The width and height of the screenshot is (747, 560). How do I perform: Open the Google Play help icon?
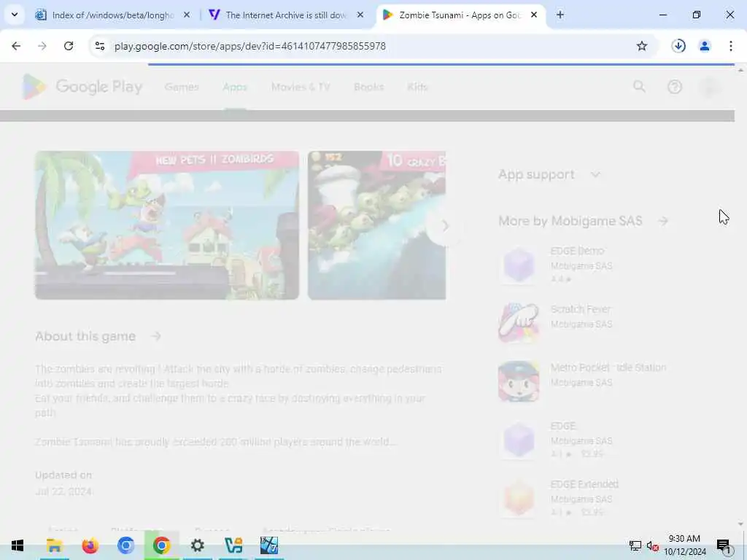(675, 87)
